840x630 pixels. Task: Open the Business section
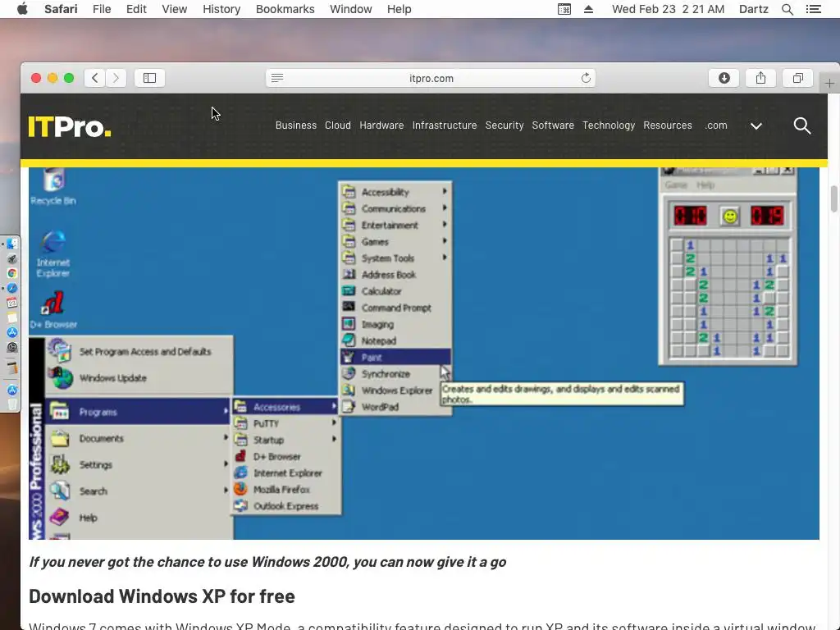[295, 126]
